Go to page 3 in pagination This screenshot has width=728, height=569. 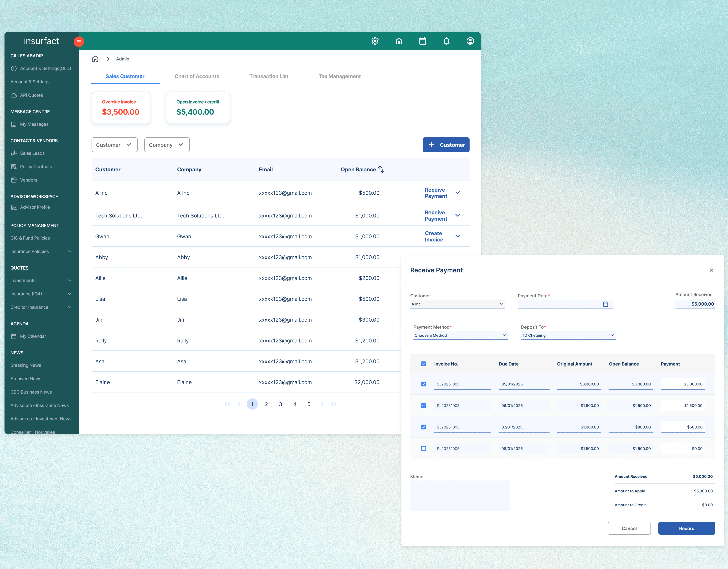point(280,404)
